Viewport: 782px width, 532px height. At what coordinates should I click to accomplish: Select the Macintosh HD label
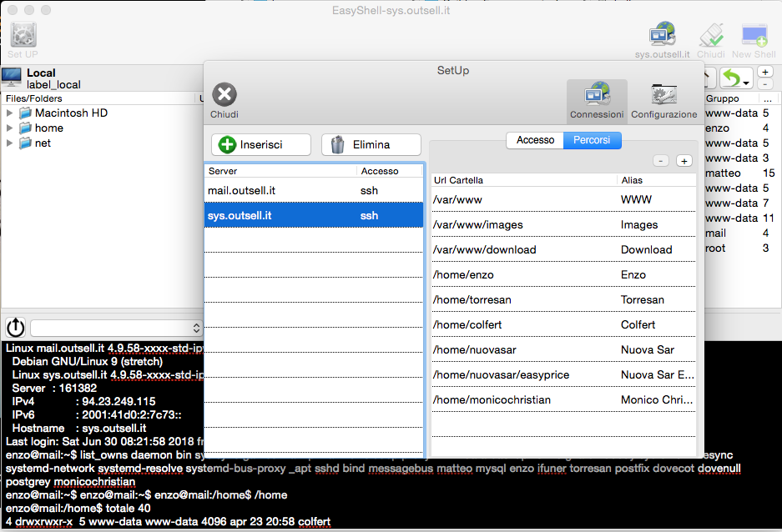tap(71, 113)
